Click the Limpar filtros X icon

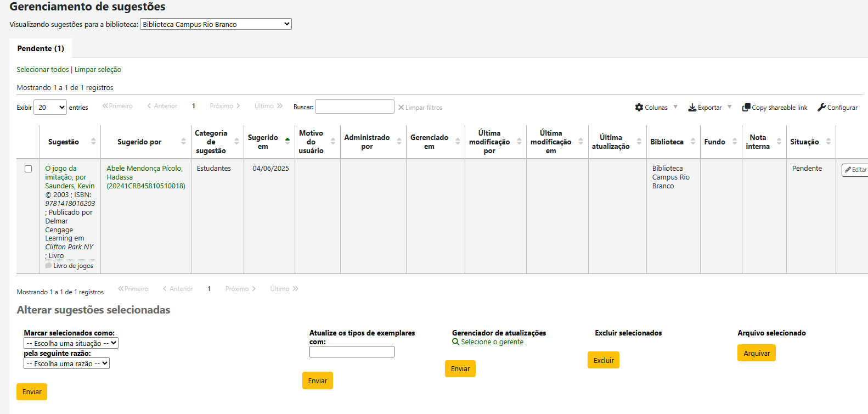(x=401, y=108)
